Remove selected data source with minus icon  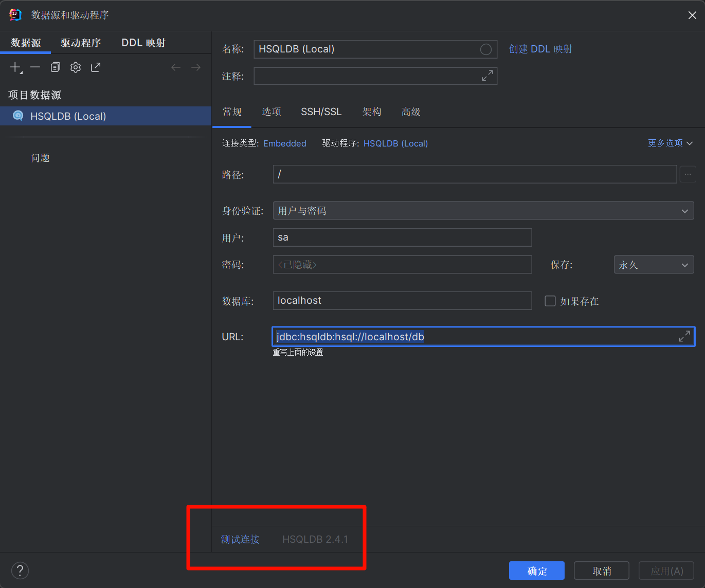pyautogui.click(x=35, y=67)
